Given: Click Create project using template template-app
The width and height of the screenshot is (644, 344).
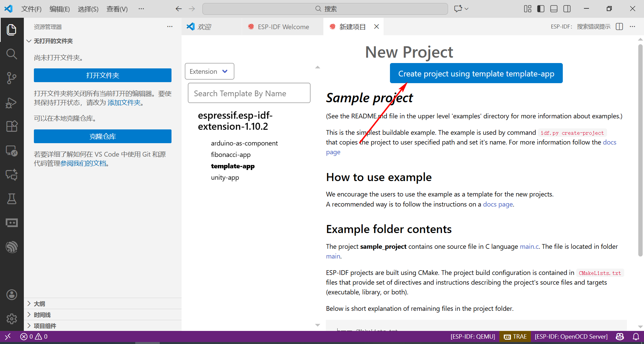Looking at the screenshot, I should tap(476, 73).
